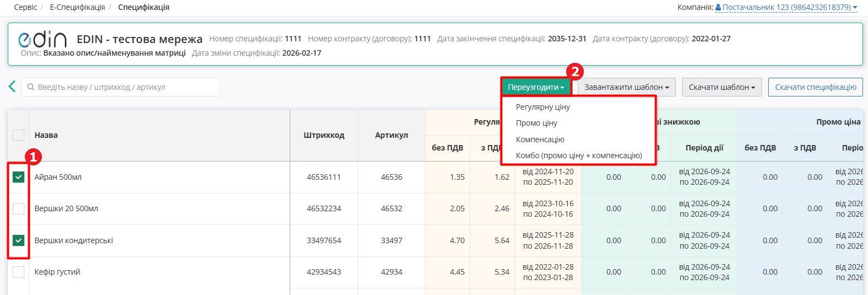The width and height of the screenshot is (868, 295).
Task: Click the Період дії column header
Action: point(704,148)
